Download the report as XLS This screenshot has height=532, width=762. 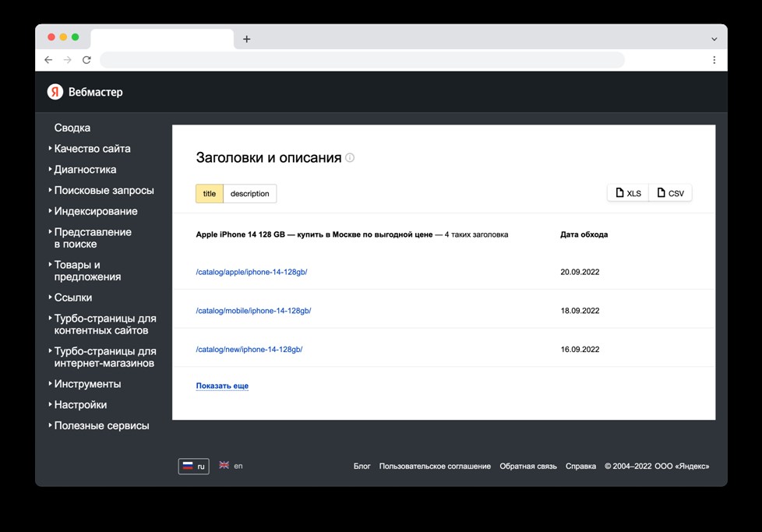628,193
